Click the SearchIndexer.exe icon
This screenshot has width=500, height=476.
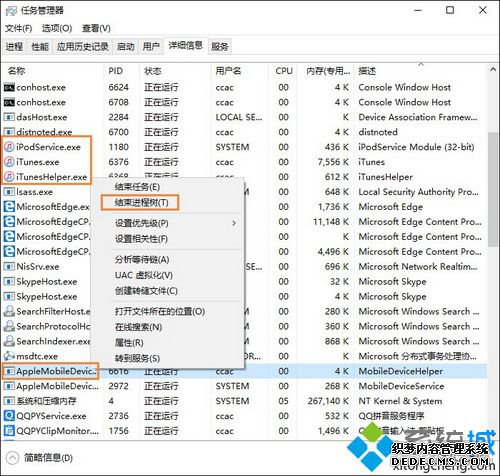tap(9, 341)
